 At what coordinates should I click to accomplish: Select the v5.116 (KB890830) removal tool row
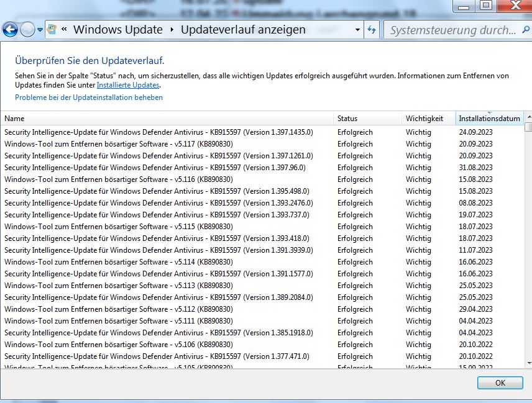pyautogui.click(x=262, y=179)
